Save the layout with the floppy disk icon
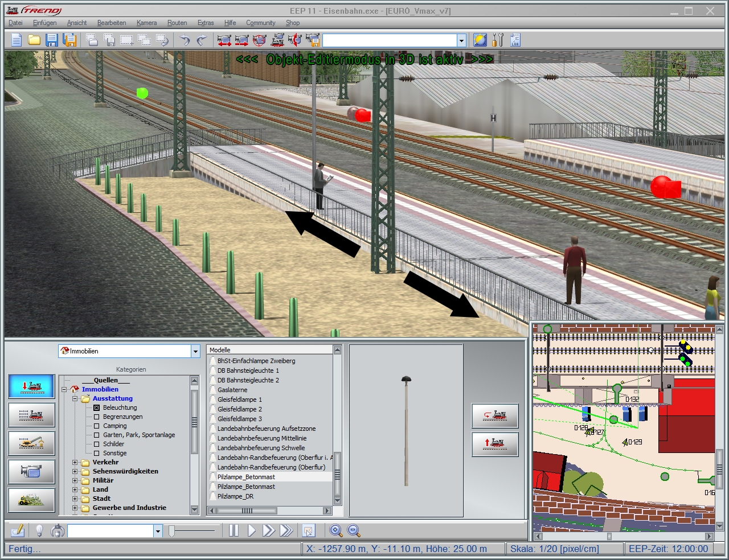 pyautogui.click(x=52, y=40)
